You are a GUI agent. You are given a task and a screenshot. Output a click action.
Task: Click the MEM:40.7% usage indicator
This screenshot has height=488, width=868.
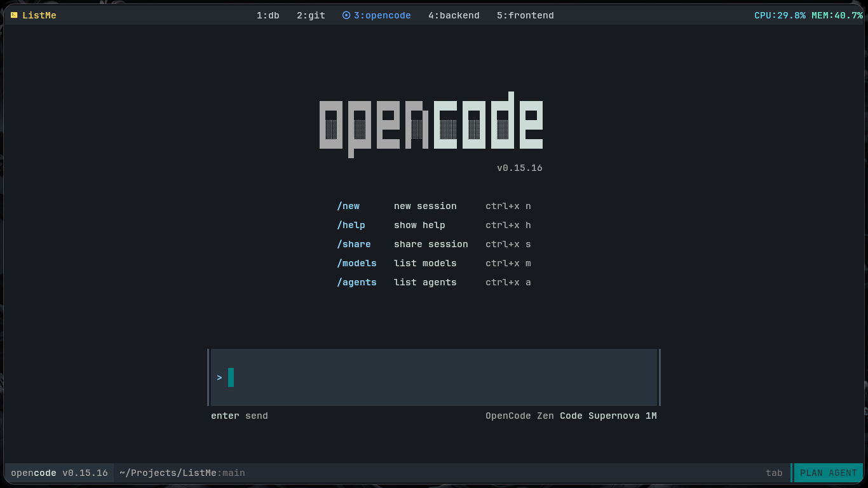point(837,15)
